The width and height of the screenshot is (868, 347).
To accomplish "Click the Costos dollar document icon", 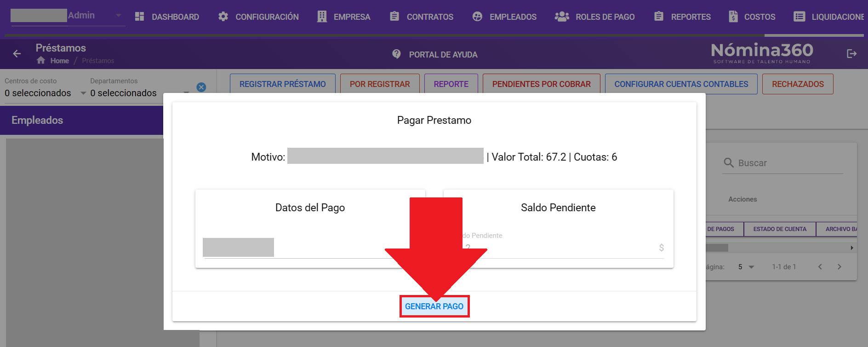I will [x=733, y=17].
